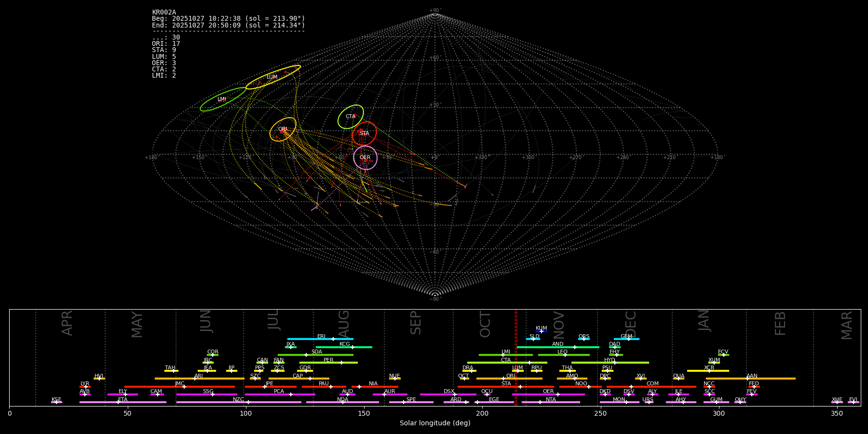
Task: Click the 'LMI: 2' count entry
Action: [x=164, y=75]
